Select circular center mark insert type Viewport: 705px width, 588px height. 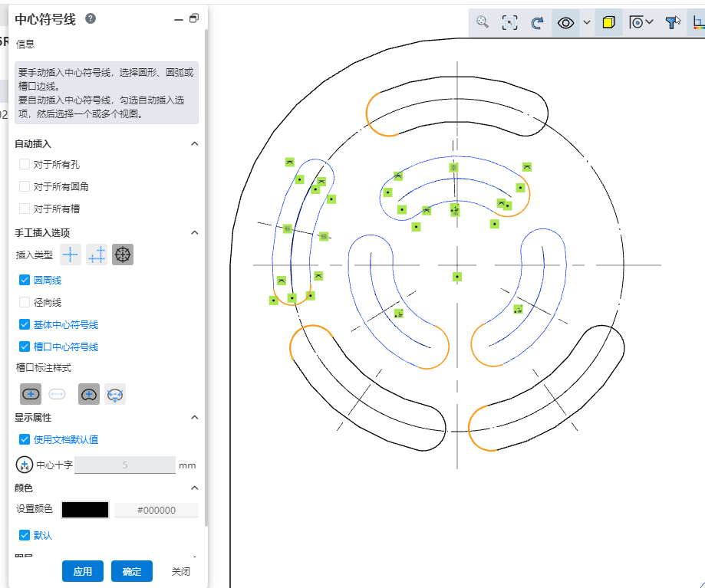pos(123,255)
